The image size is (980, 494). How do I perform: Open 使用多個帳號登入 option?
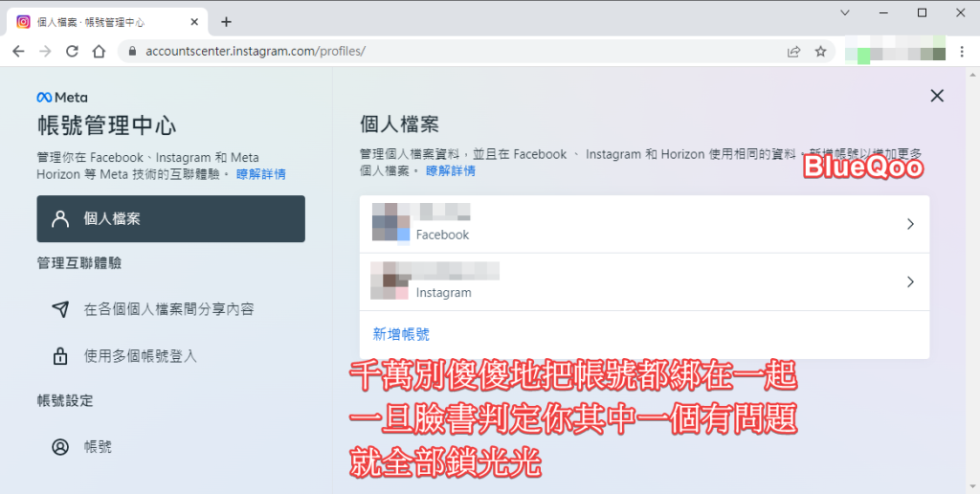point(140,356)
